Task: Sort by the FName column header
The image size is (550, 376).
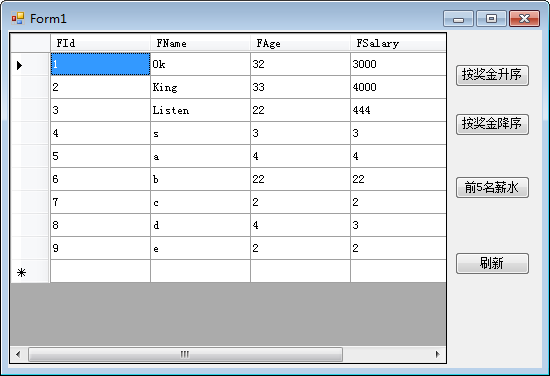Action: pos(201,43)
